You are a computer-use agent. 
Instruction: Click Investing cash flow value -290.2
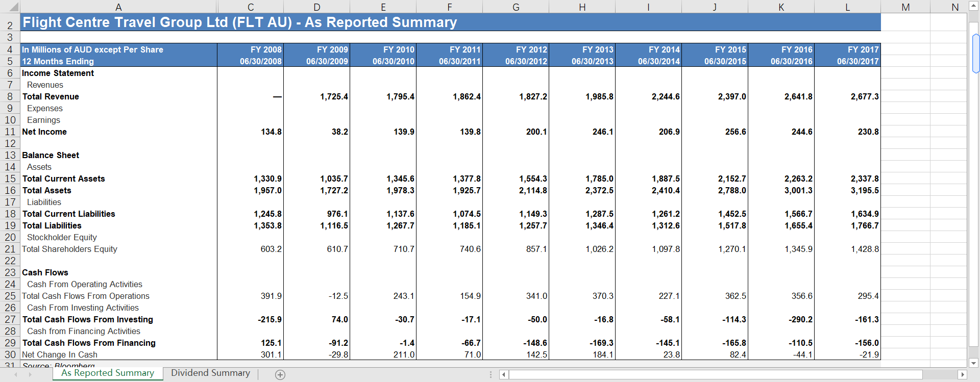[781, 319]
